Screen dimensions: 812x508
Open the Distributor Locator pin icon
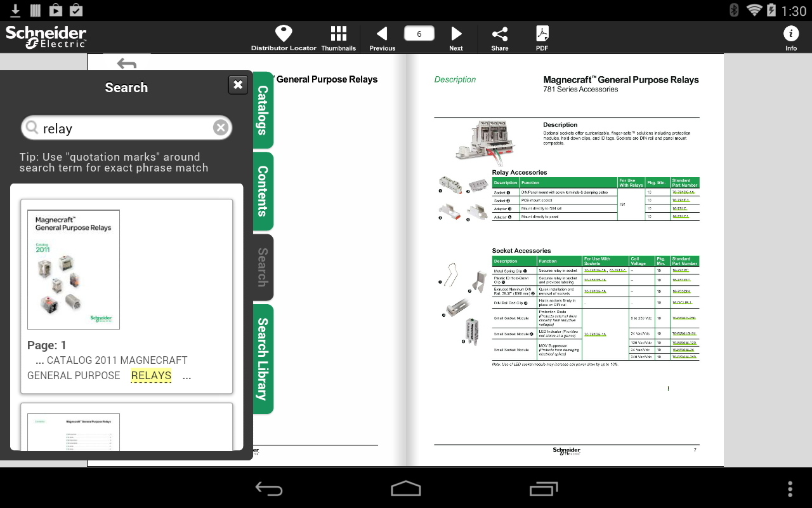(284, 34)
